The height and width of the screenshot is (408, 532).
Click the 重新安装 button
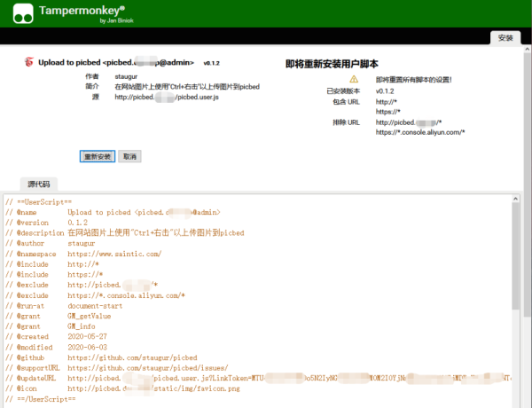pos(98,156)
